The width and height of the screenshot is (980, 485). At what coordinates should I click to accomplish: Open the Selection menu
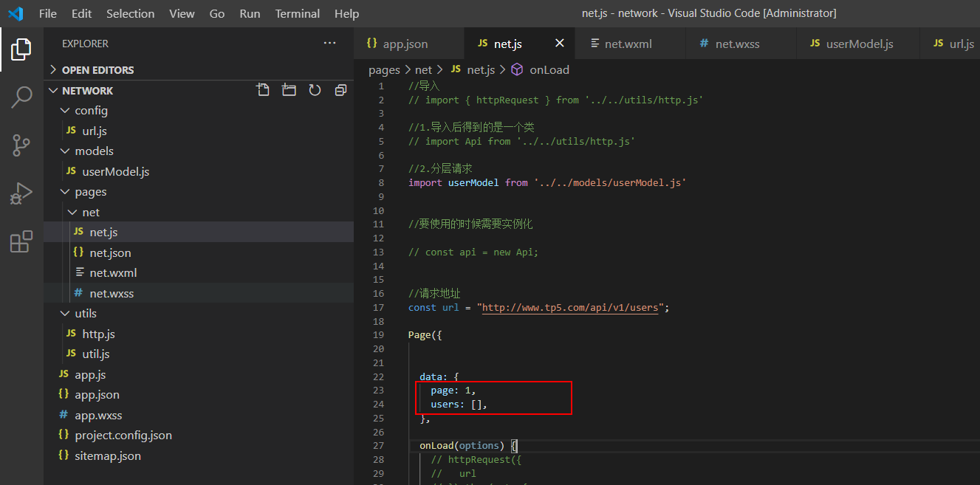(x=131, y=13)
